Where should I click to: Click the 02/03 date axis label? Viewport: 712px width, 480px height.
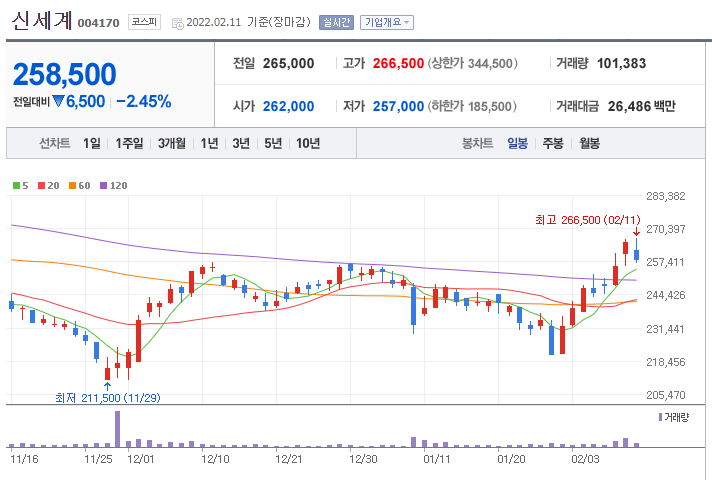[585, 459]
